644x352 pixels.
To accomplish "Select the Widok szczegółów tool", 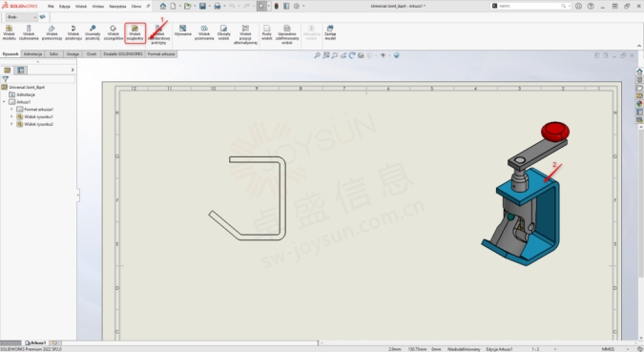I will pos(113,32).
